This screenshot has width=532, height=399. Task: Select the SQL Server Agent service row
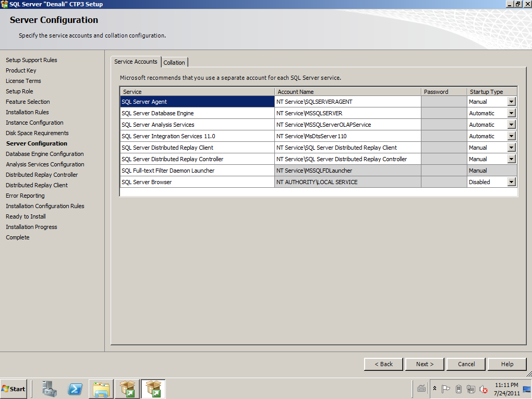(x=198, y=102)
